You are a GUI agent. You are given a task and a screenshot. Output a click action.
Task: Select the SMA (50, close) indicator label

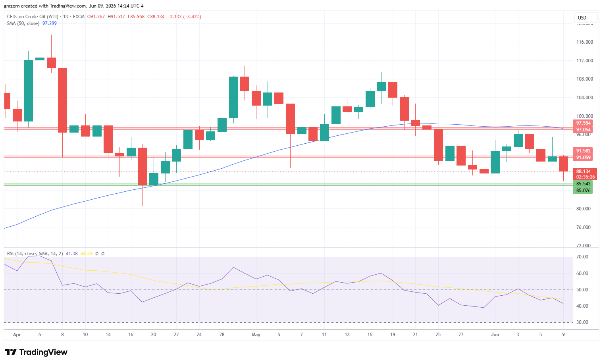(23, 23)
